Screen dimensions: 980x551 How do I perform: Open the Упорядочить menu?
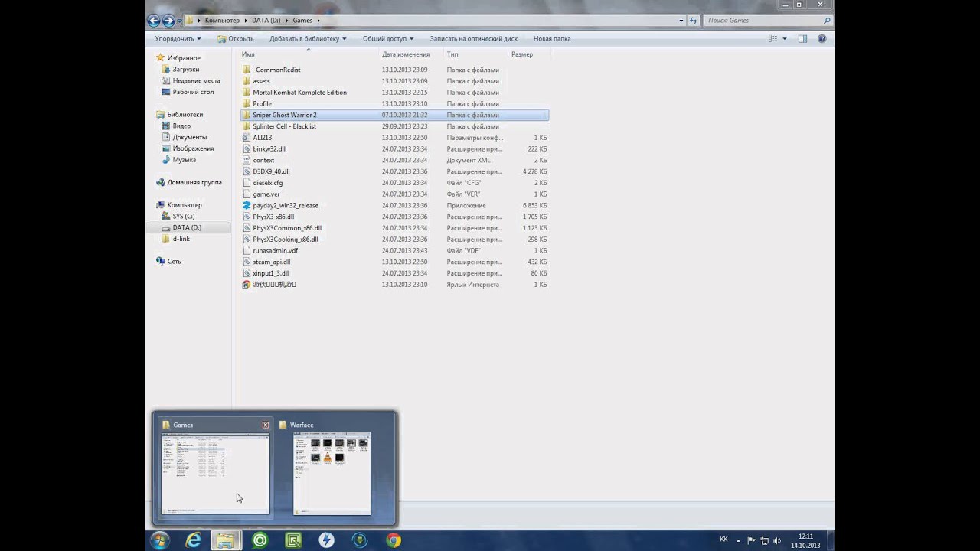pos(178,38)
